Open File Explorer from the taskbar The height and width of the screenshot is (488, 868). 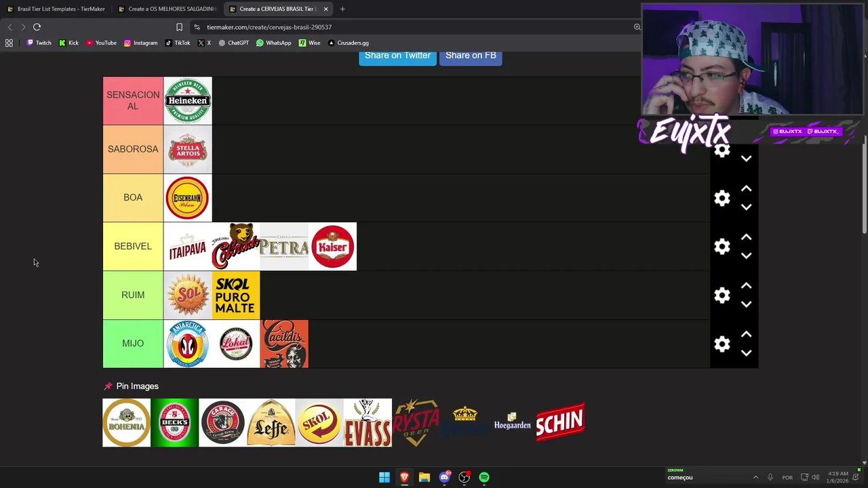[x=425, y=477]
